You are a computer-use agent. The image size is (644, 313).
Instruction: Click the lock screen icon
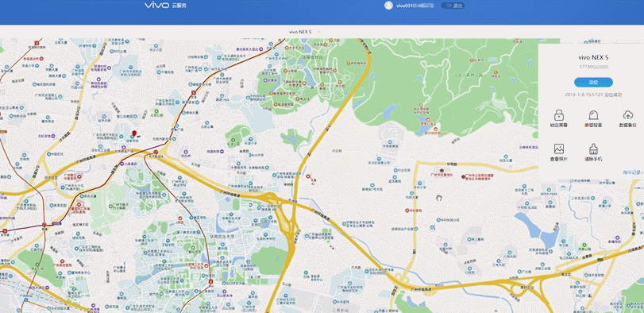(558, 115)
